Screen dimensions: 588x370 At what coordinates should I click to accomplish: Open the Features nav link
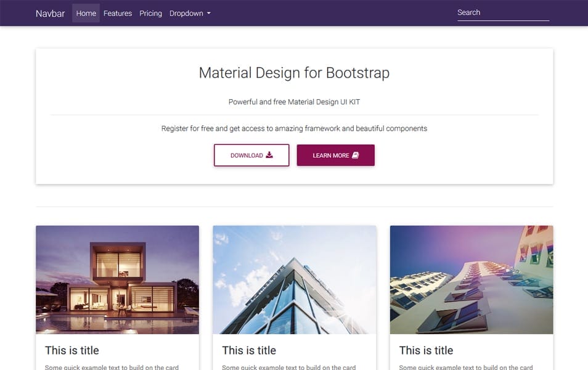(x=118, y=13)
